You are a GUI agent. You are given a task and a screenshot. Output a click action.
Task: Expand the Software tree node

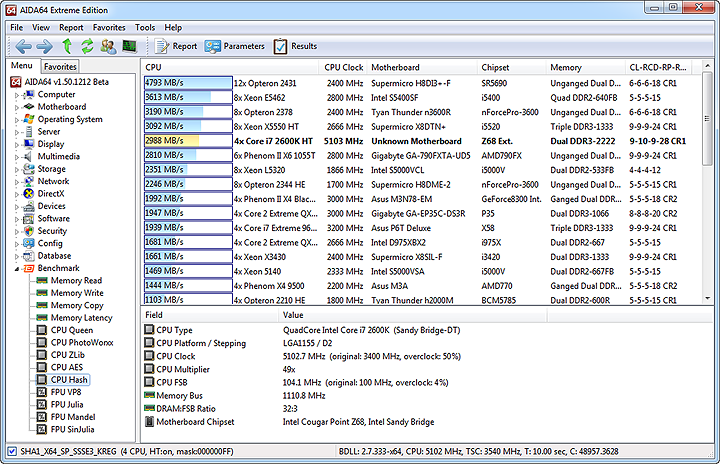[17, 219]
